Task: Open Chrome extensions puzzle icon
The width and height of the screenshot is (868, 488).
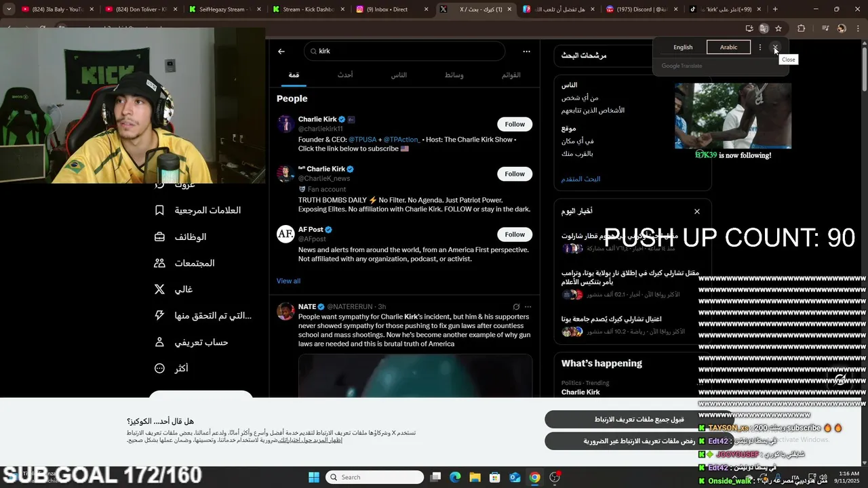Action: click(802, 28)
